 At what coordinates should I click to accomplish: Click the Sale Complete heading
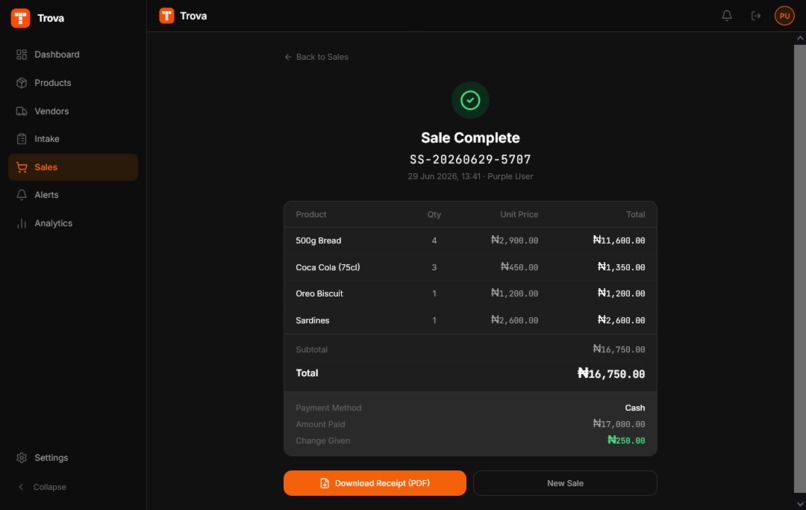pos(470,138)
